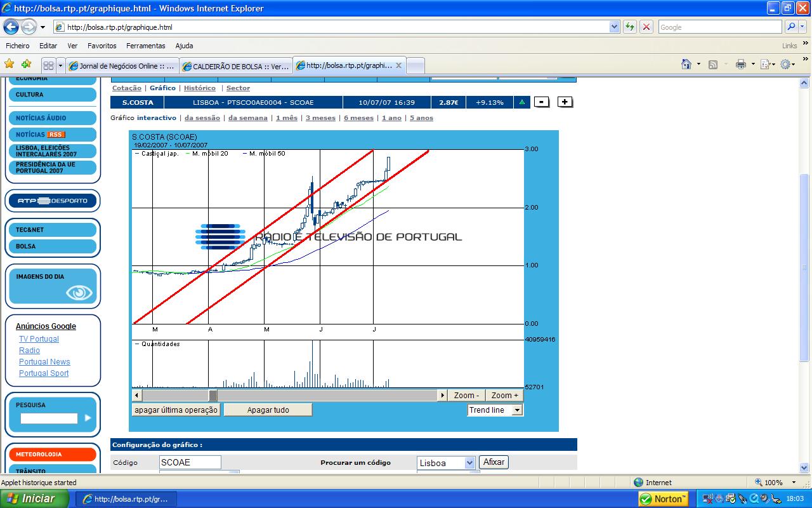Open the Lisboa market dropdown
The height and width of the screenshot is (508, 812).
click(469, 463)
